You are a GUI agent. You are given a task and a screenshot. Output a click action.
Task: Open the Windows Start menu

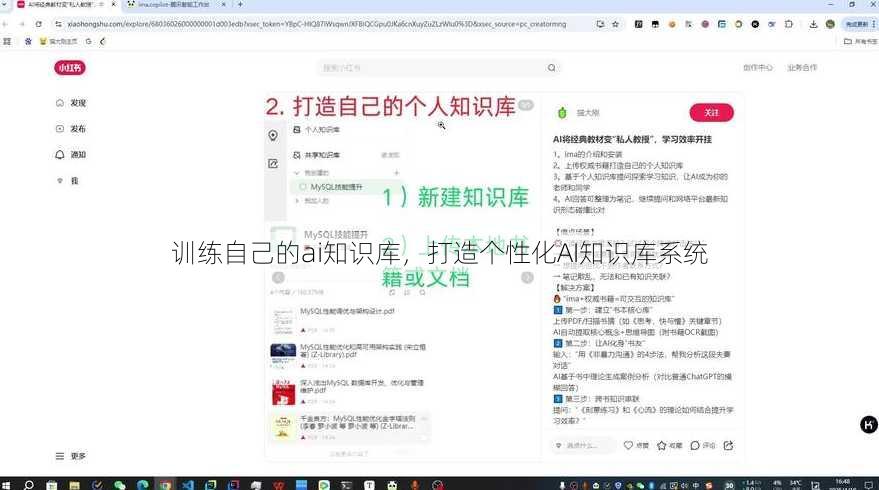tap(6, 484)
